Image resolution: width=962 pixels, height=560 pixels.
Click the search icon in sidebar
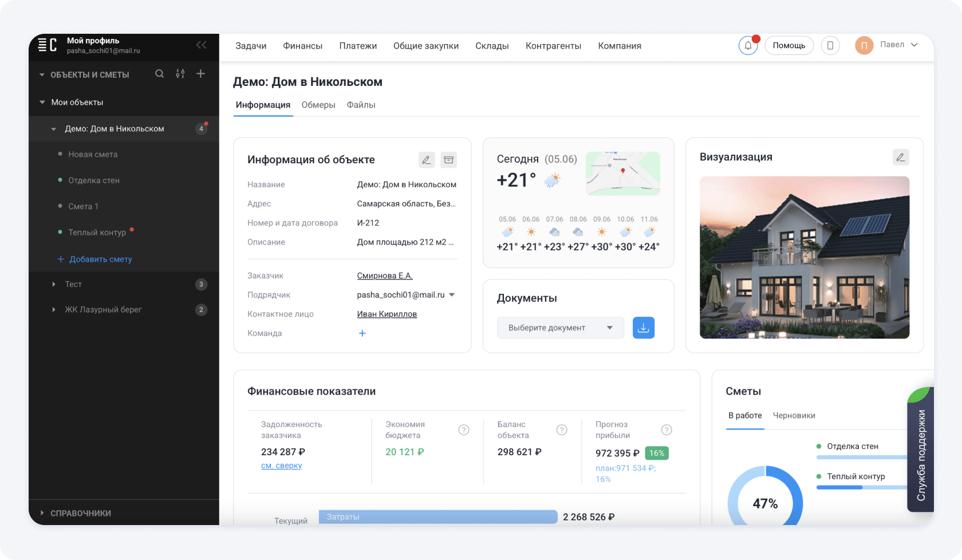tap(160, 74)
